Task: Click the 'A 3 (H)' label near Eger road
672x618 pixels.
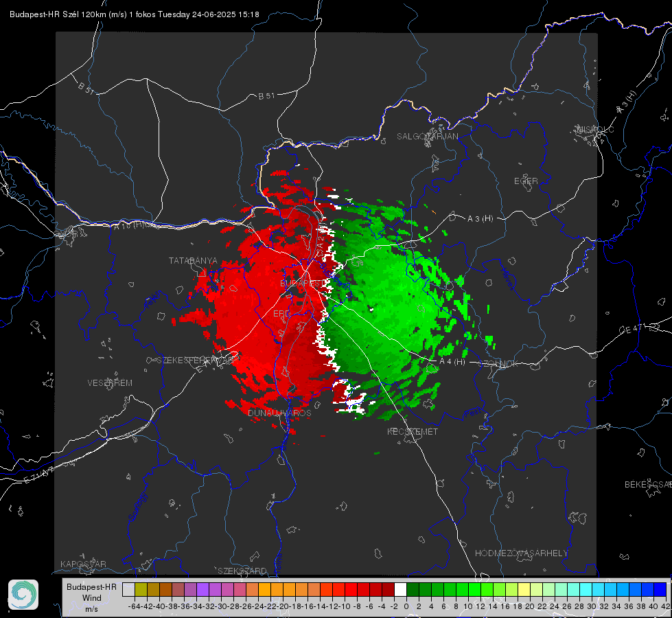Action: (x=480, y=219)
